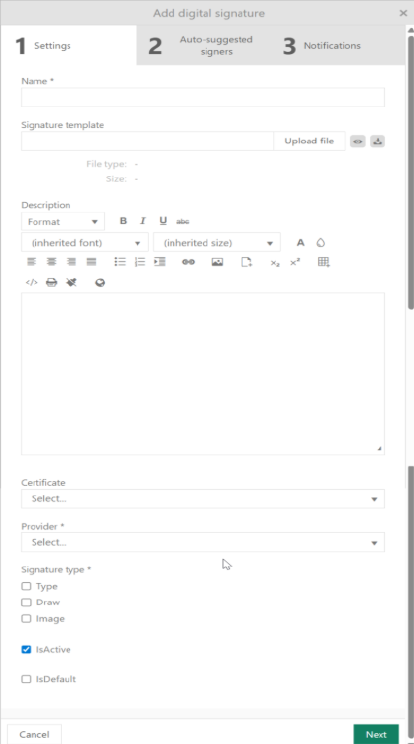This screenshot has width=414, height=744.
Task: Insert unordered bullet list
Action: (x=120, y=261)
